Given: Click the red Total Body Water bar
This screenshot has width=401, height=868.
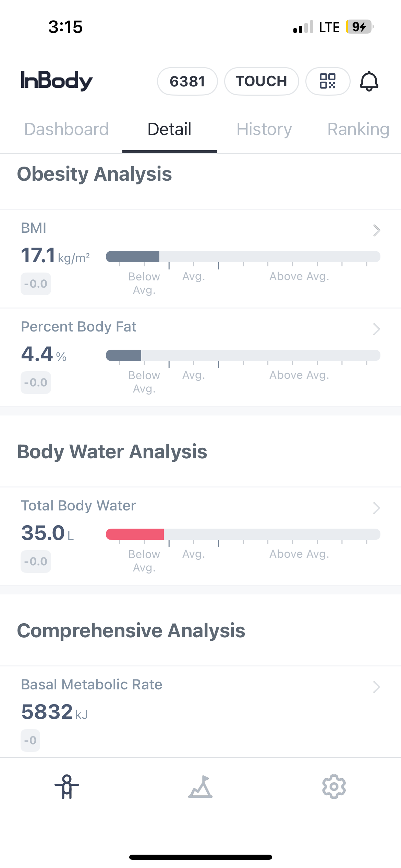Looking at the screenshot, I should coord(135,534).
